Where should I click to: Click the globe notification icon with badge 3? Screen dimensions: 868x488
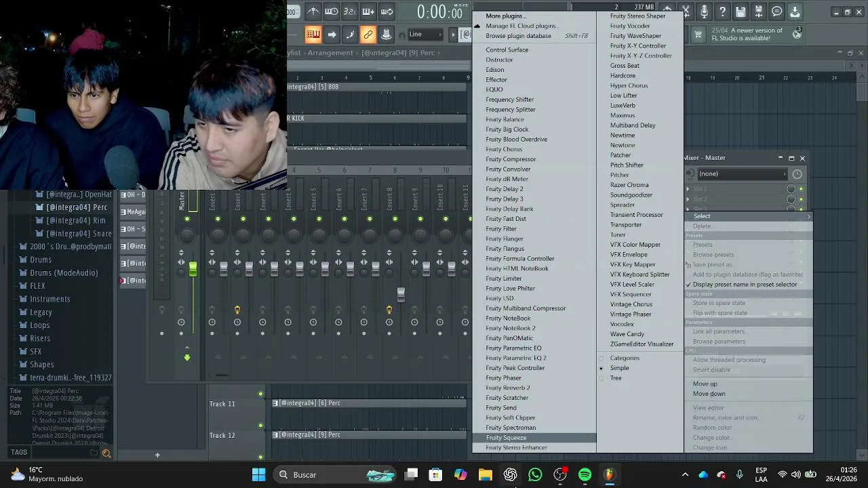(x=797, y=34)
